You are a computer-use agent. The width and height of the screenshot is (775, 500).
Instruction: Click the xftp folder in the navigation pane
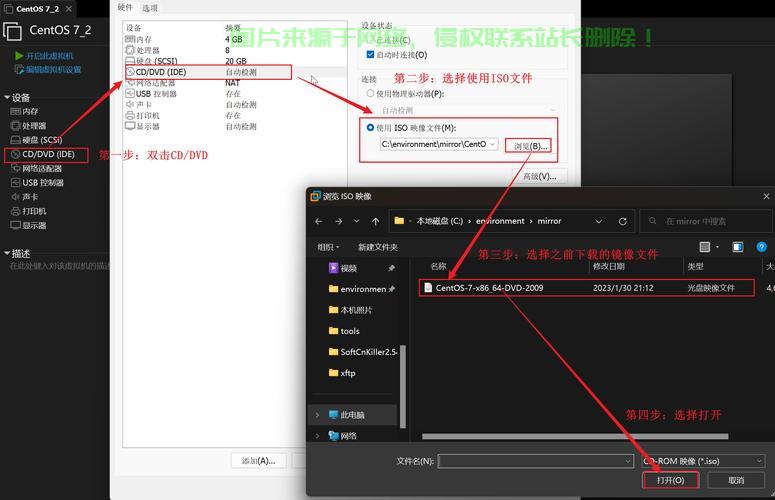click(342, 373)
